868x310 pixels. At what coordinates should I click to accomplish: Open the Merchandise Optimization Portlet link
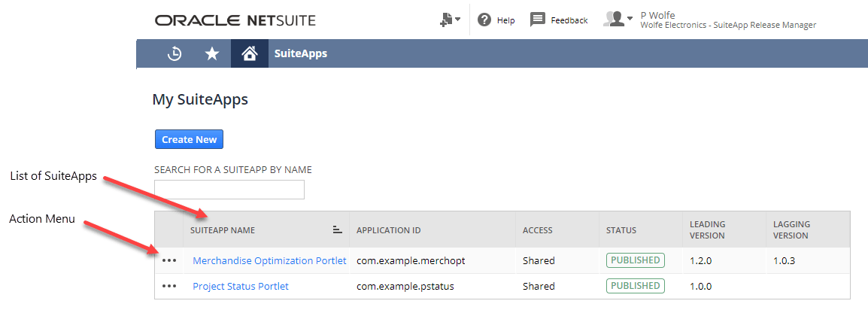[269, 260]
